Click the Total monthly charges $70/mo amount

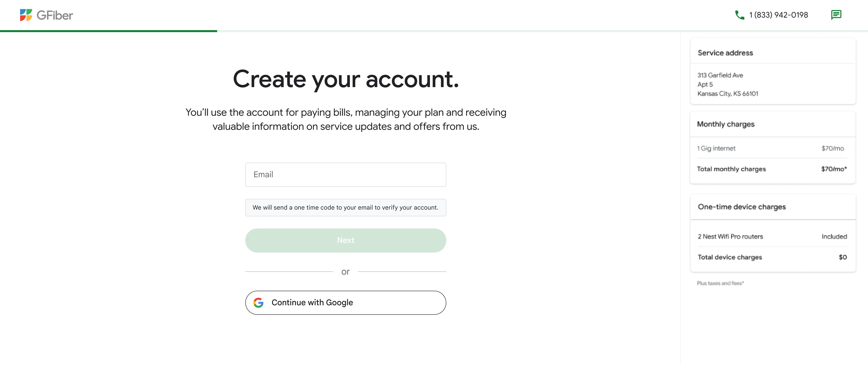coord(834,169)
